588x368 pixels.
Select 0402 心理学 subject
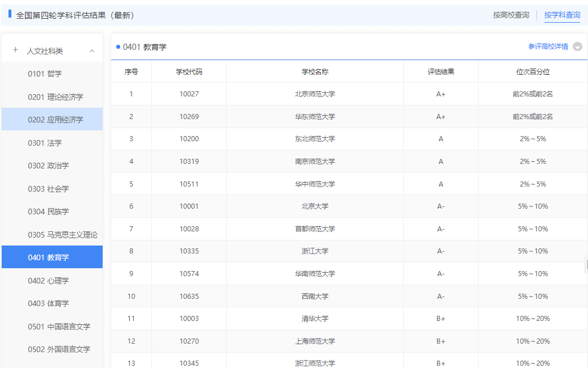52,281
